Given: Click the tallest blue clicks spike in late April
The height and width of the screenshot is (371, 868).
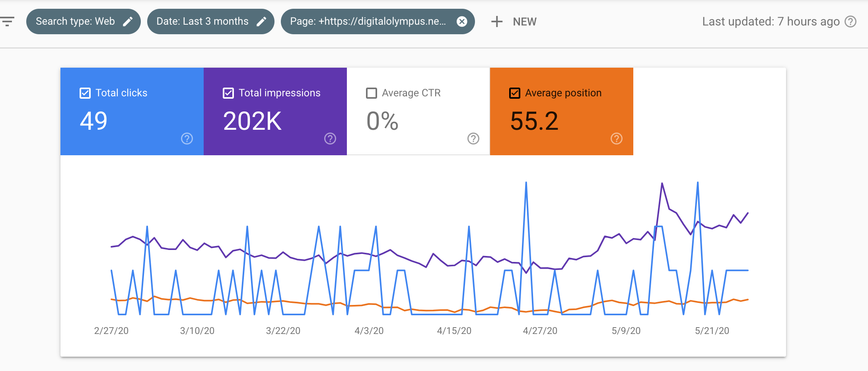Looking at the screenshot, I should coord(526,183).
